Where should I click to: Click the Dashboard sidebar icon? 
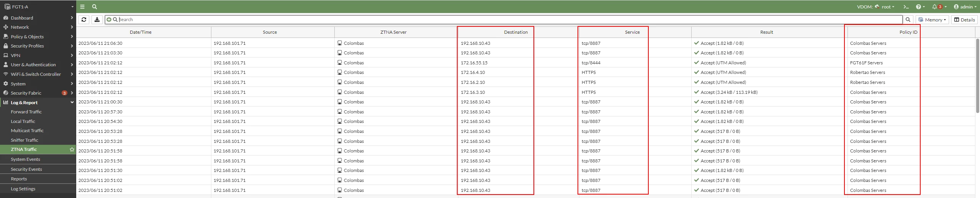click(6, 18)
